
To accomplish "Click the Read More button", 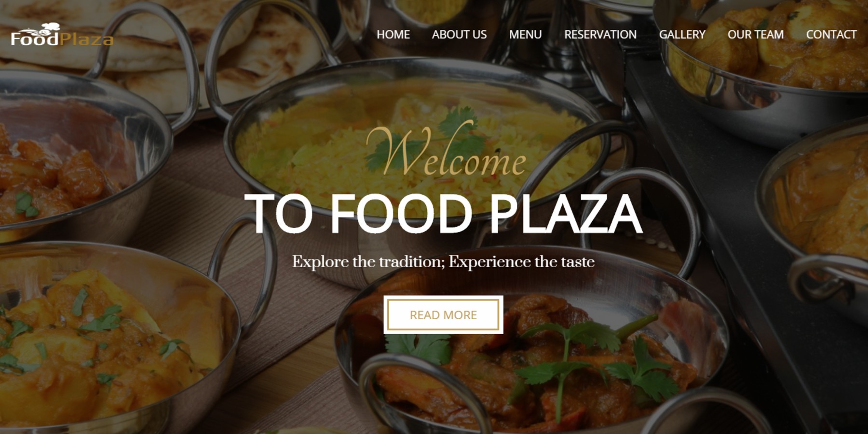I will (x=443, y=314).
